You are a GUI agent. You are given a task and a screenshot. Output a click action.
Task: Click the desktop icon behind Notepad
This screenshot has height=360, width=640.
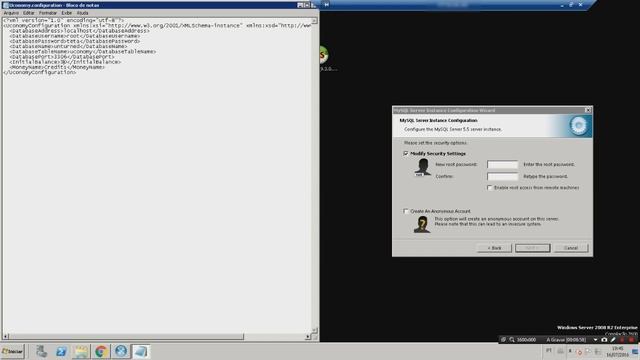[324, 55]
